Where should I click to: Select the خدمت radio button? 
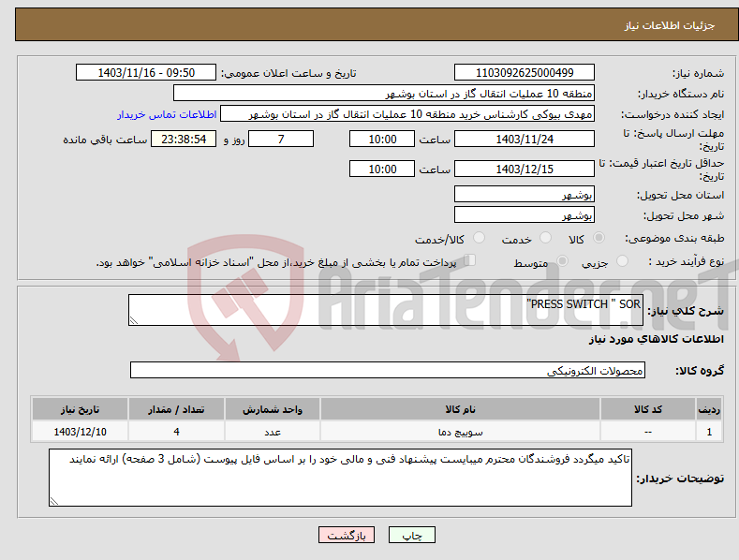pyautogui.click(x=545, y=238)
